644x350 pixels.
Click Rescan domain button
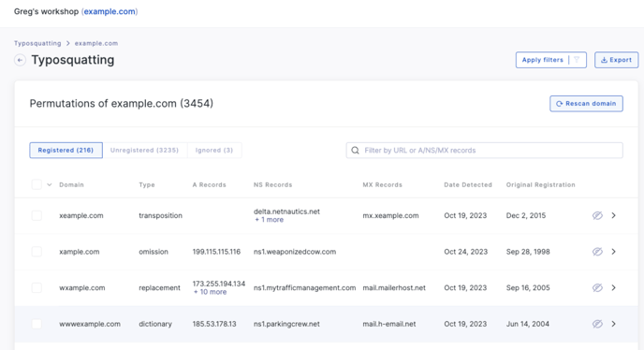(x=586, y=104)
